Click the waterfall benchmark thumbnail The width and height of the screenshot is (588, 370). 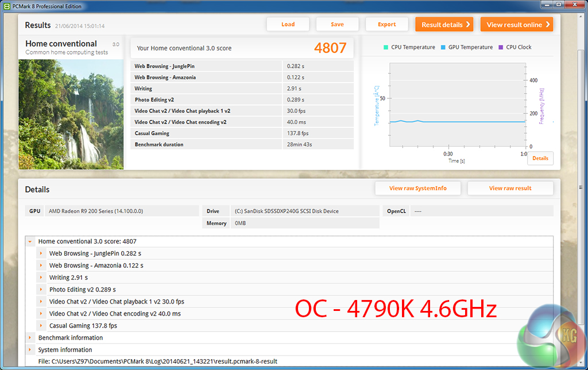point(71,114)
